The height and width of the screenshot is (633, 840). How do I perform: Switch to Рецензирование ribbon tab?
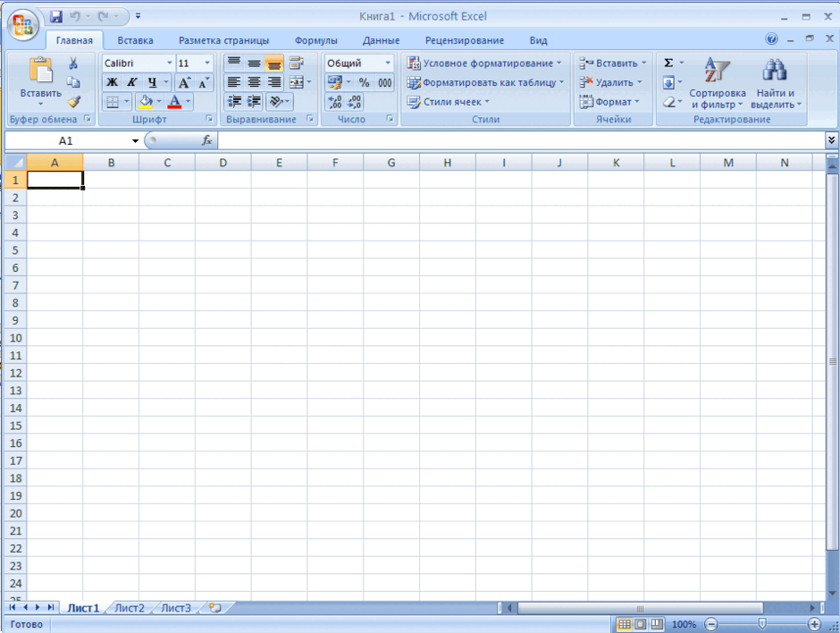(x=465, y=40)
